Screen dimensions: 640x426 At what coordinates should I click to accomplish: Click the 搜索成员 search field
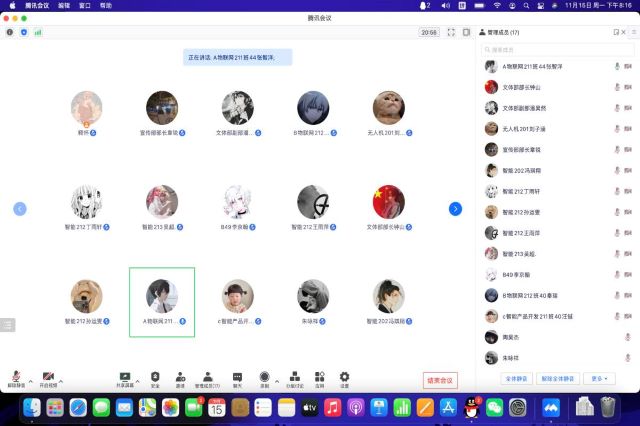tap(552, 49)
